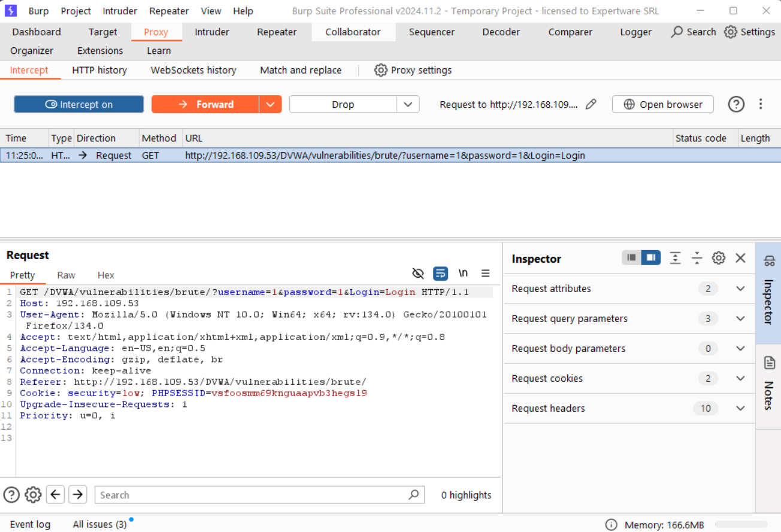Switch to the Decoder tab
This screenshot has height=532, width=781.
tap(501, 32)
